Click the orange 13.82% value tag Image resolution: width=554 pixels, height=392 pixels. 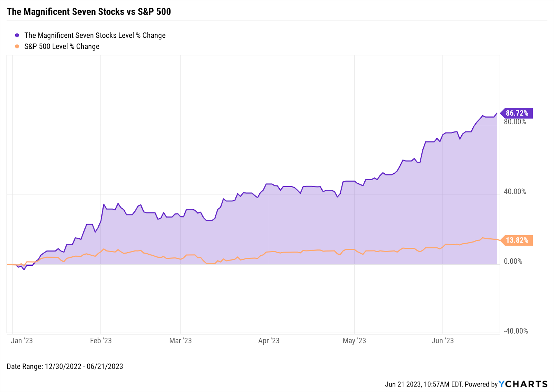(x=517, y=240)
